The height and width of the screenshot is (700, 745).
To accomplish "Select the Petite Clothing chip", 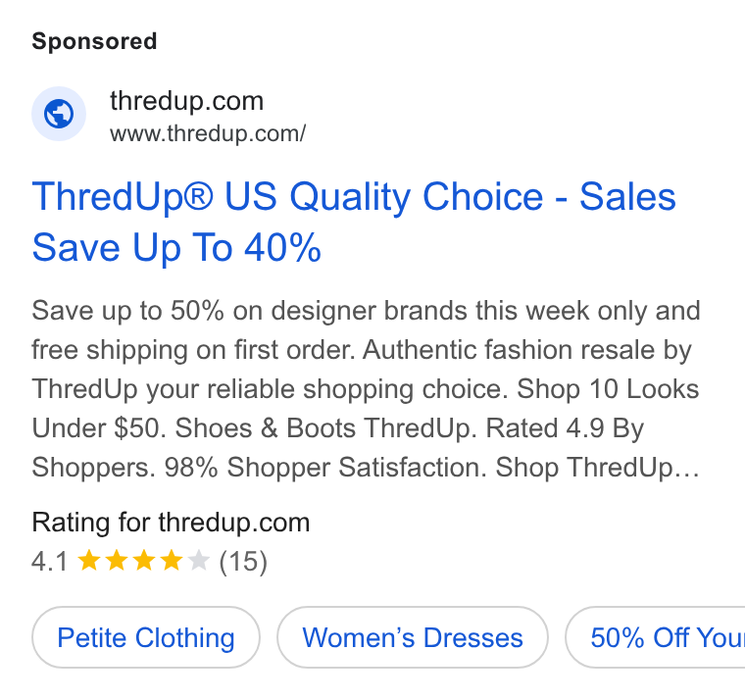I will (146, 637).
